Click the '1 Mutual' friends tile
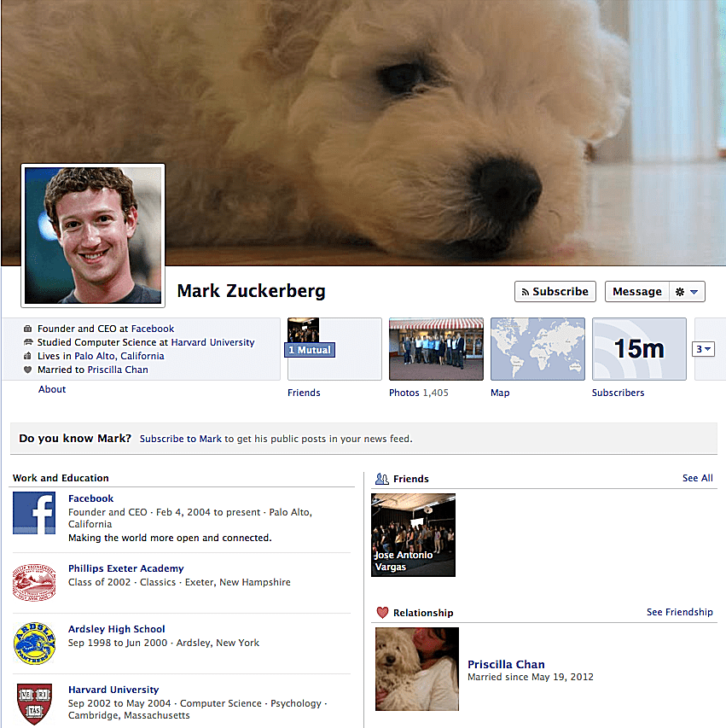726x728 pixels. (334, 349)
